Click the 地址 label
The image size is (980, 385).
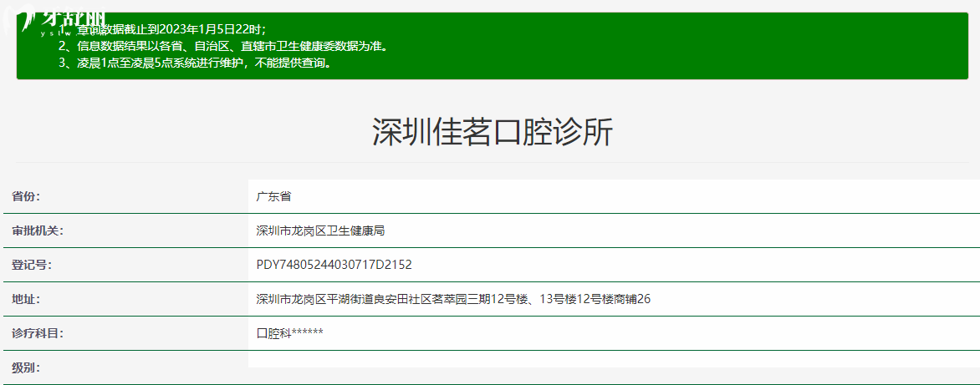point(26,299)
